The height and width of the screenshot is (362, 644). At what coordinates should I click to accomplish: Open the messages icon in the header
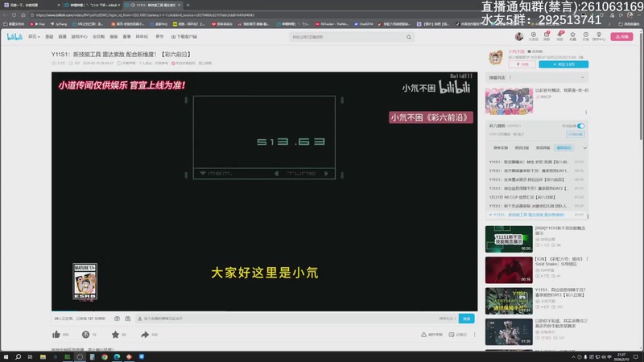(547, 36)
